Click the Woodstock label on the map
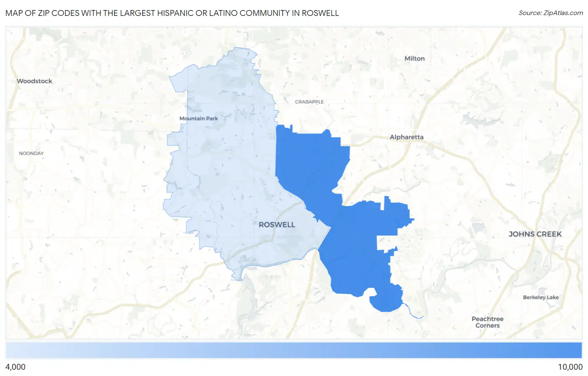The width and height of the screenshot is (588, 376). coord(34,81)
